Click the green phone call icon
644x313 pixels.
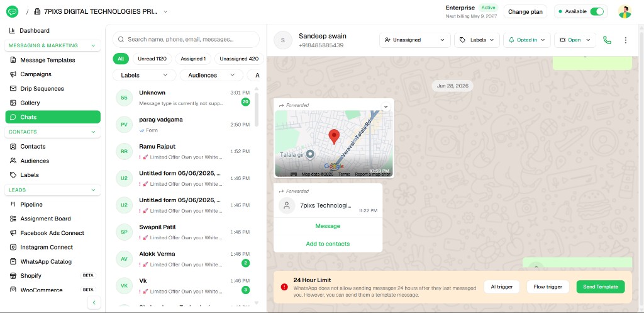(x=607, y=40)
